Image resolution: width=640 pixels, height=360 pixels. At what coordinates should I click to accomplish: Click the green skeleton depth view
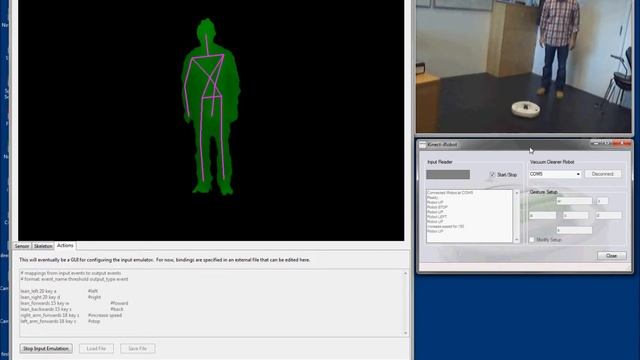click(211, 120)
